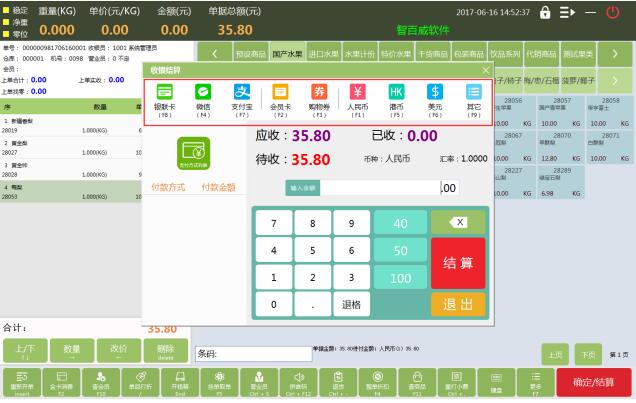This screenshot has width=636, height=403.
Task: Close the 收银结算 checkout dialog
Action: coord(486,70)
